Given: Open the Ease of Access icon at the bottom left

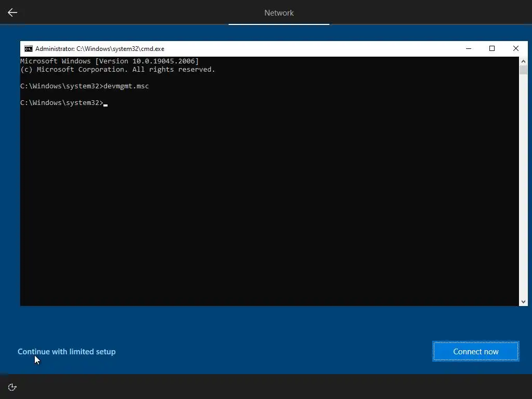Looking at the screenshot, I should [x=12, y=387].
